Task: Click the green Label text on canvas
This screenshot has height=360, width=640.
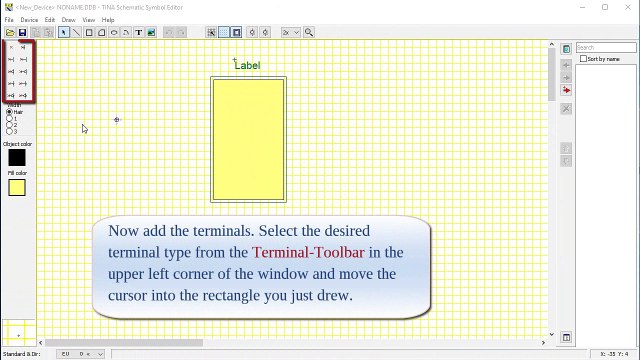Action: [x=247, y=65]
